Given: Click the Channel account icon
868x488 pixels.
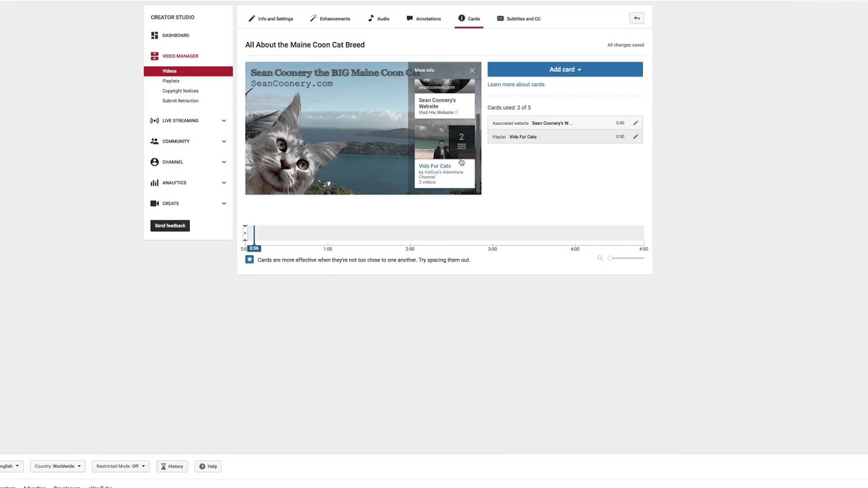Looking at the screenshot, I should 155,162.
